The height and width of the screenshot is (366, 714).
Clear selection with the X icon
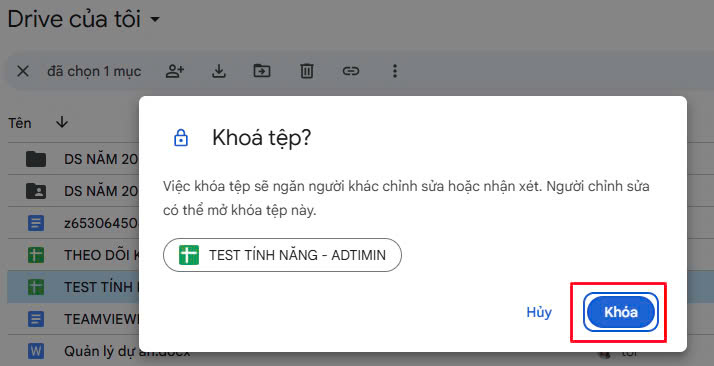[x=23, y=71]
